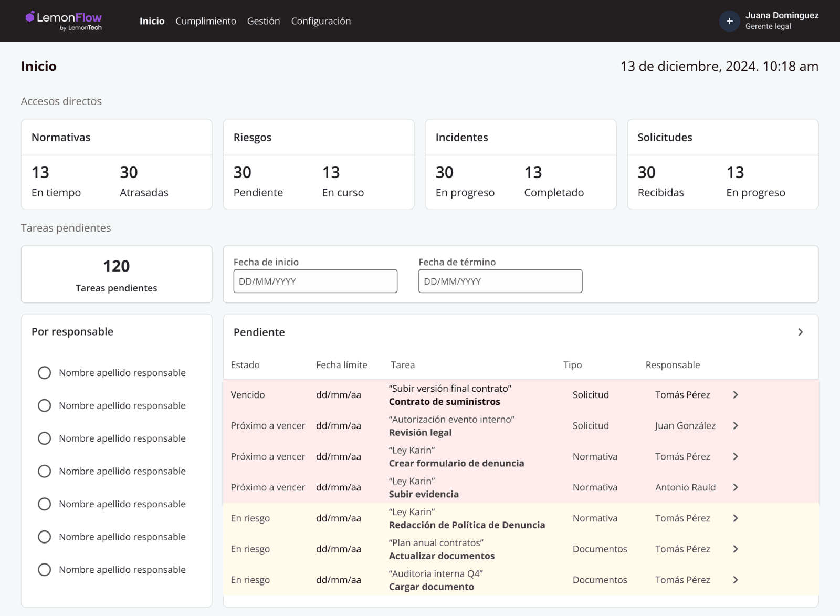Screen dimensions: 840x616
Task: Open the Cargar documento task arrow
Action: [736, 580]
